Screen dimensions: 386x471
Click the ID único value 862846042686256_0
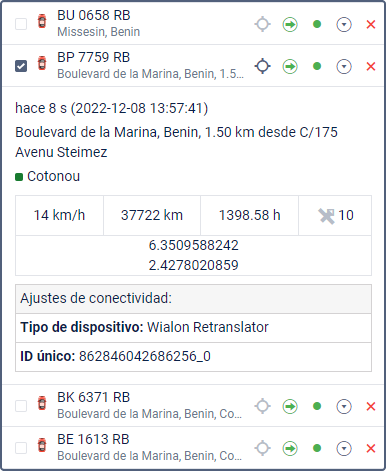pos(145,356)
